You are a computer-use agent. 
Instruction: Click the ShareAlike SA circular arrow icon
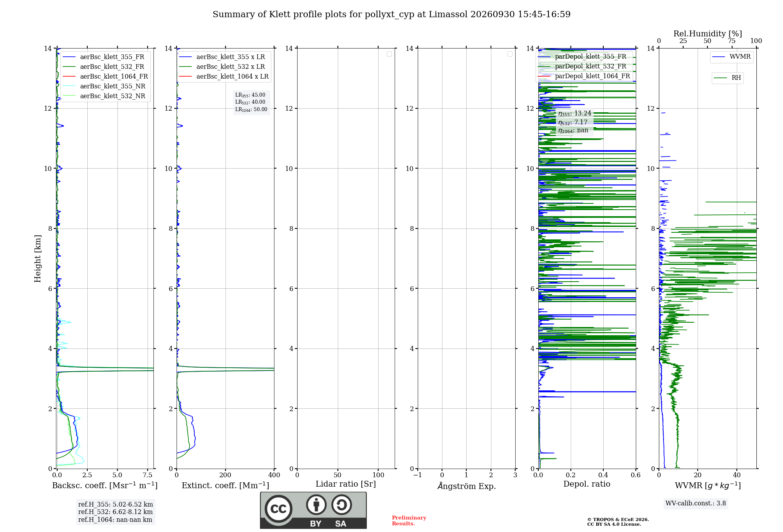341,505
